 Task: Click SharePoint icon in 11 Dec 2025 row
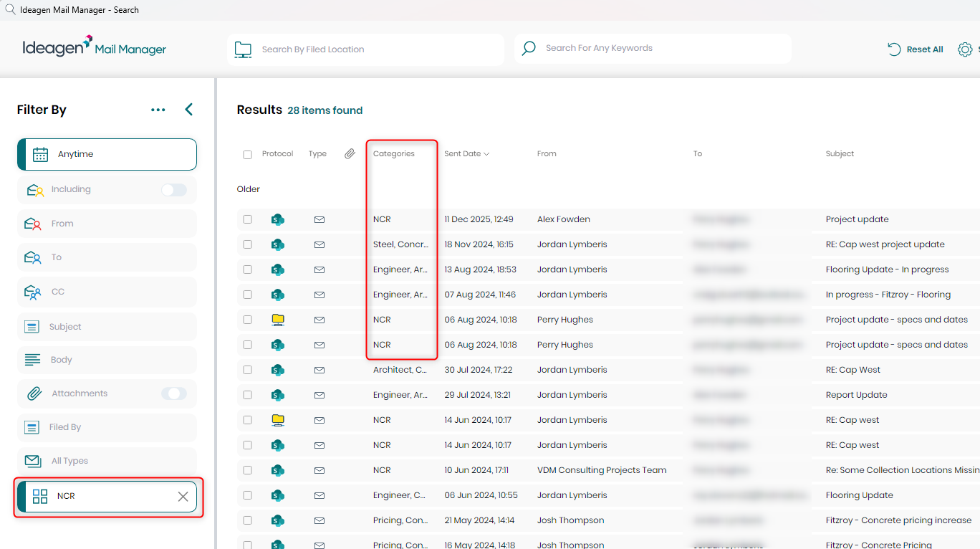pyautogui.click(x=277, y=219)
